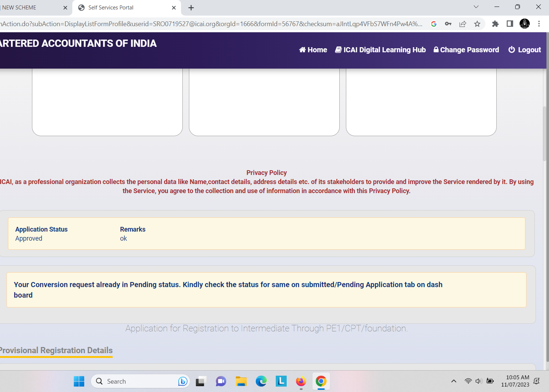Image resolution: width=549 pixels, height=392 pixels.
Task: Open the Chrome three-dot menu
Action: pyautogui.click(x=539, y=24)
